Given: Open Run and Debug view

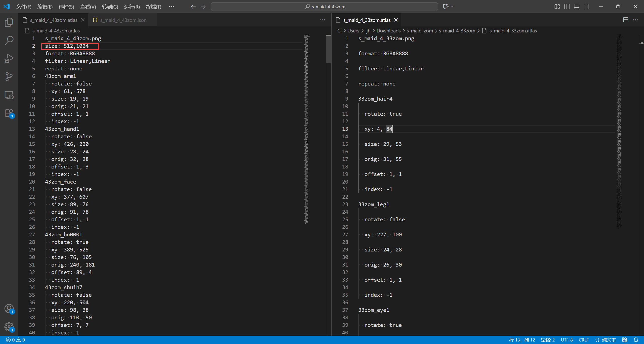Looking at the screenshot, I should [9, 59].
